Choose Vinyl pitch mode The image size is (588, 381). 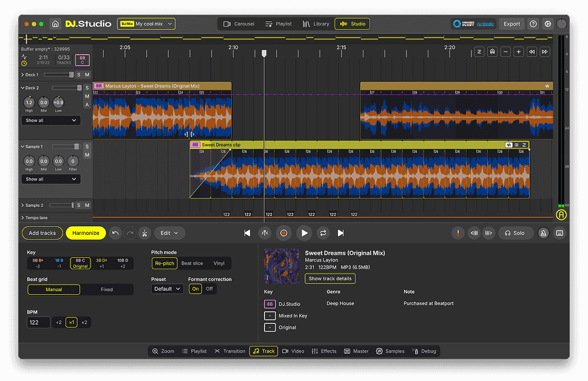219,263
